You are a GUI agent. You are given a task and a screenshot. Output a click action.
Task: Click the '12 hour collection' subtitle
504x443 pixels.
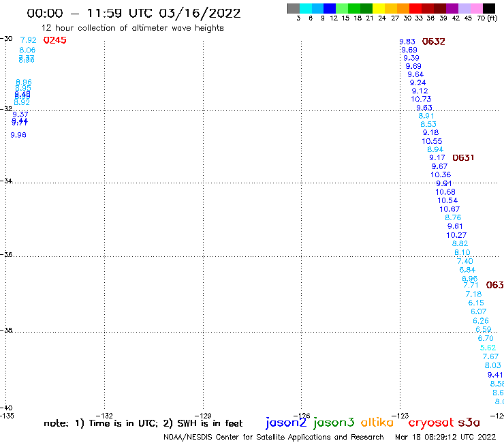click(x=132, y=28)
